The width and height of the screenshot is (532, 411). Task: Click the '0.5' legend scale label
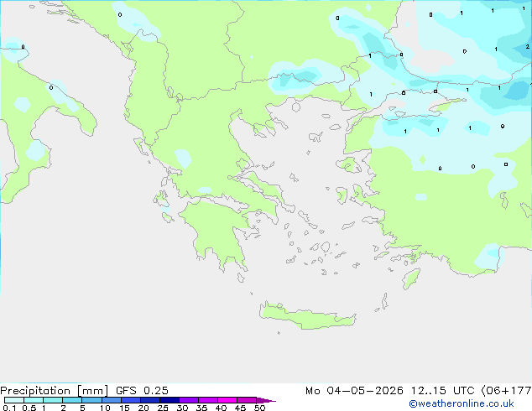pyautogui.click(x=29, y=408)
